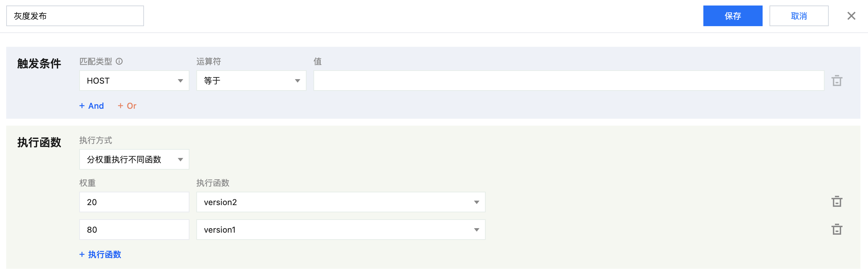Add an And condition

92,106
